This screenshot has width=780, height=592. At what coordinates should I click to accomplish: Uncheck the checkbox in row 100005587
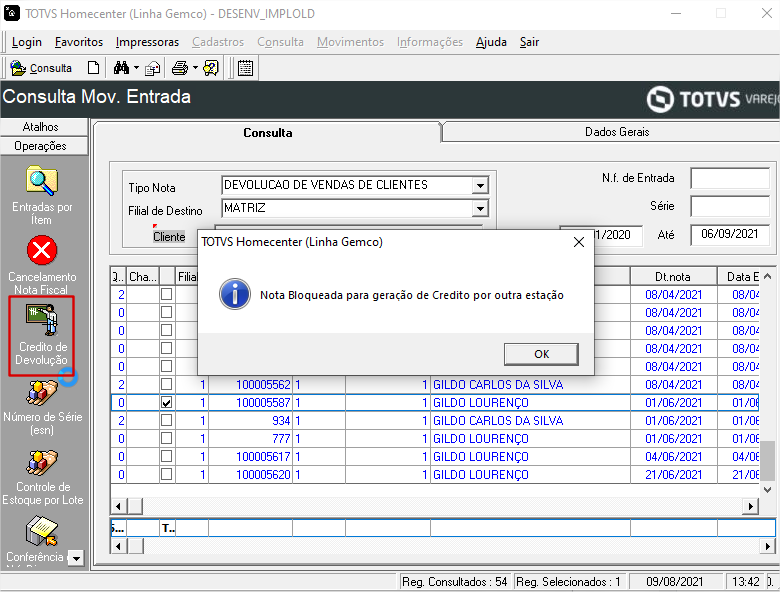pyautogui.click(x=167, y=402)
